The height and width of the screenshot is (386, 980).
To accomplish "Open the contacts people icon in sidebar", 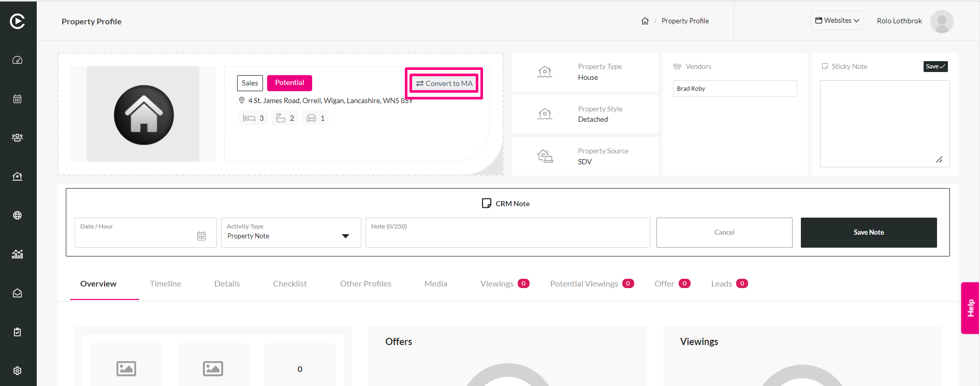I will click(x=18, y=138).
